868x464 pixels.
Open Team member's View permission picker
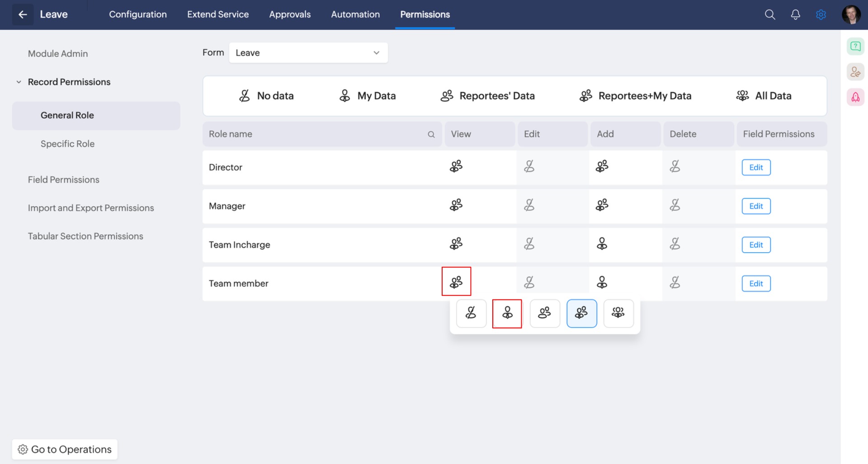[x=456, y=282]
